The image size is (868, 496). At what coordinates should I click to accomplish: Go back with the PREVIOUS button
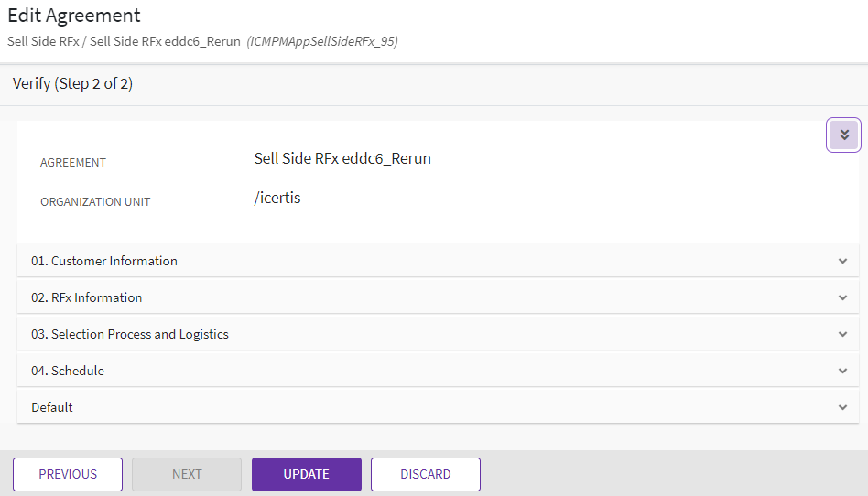tap(68, 474)
